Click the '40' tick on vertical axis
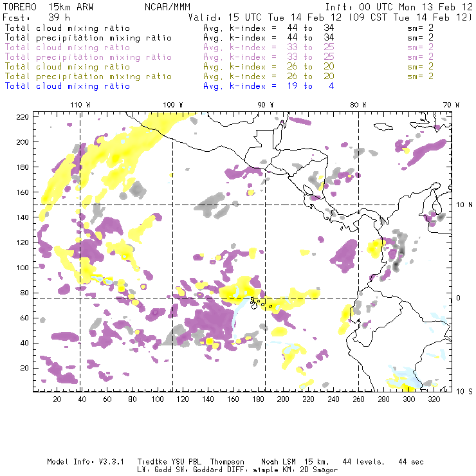The height and width of the screenshot is (476, 476). (24, 343)
